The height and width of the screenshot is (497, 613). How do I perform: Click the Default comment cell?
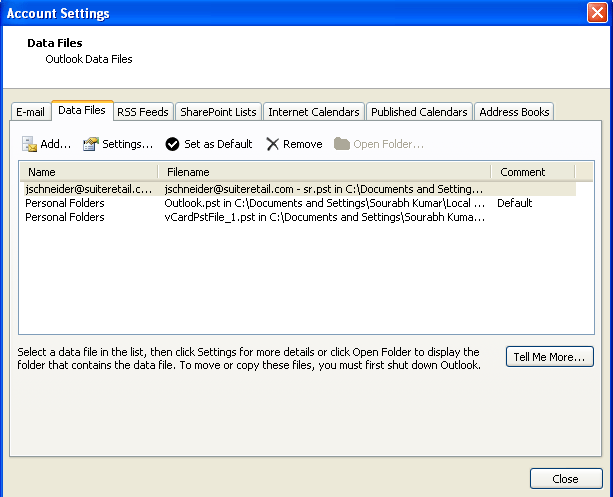(x=514, y=203)
